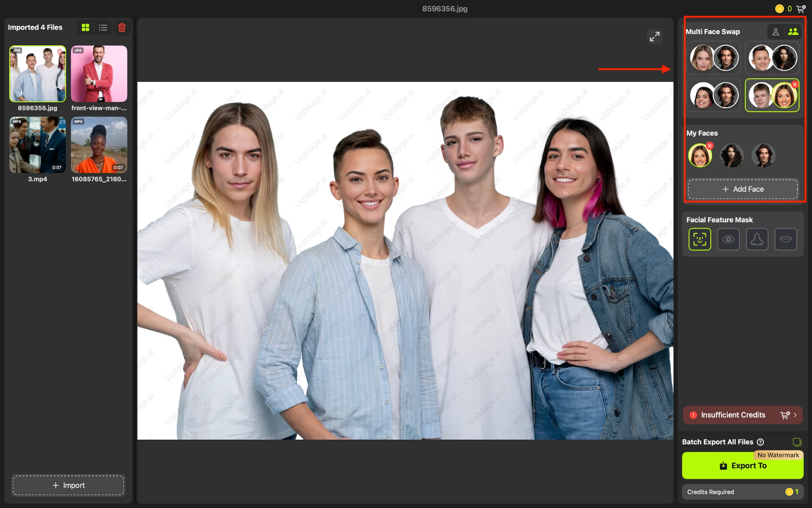Open the Insufficient Credits banner
The width and height of the screenshot is (812, 508).
pyautogui.click(x=743, y=415)
